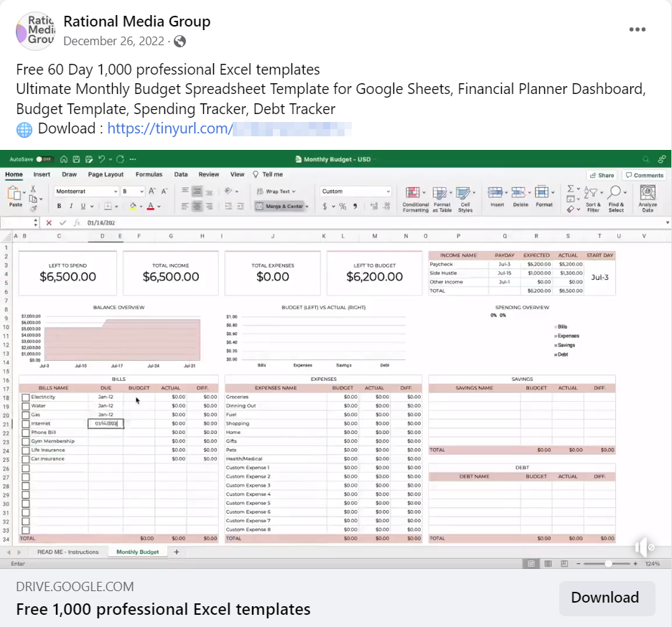Tick the Gym Membership checkbox
Screen dimensions: 672x627
(x=26, y=441)
